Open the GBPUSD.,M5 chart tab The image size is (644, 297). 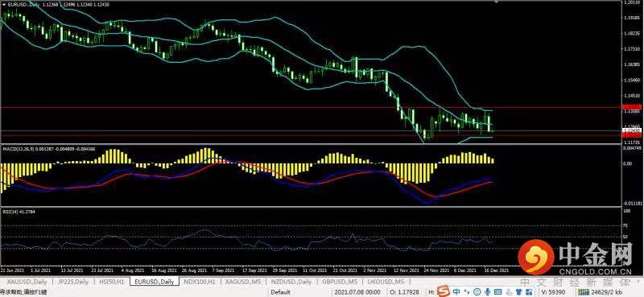[340, 282]
